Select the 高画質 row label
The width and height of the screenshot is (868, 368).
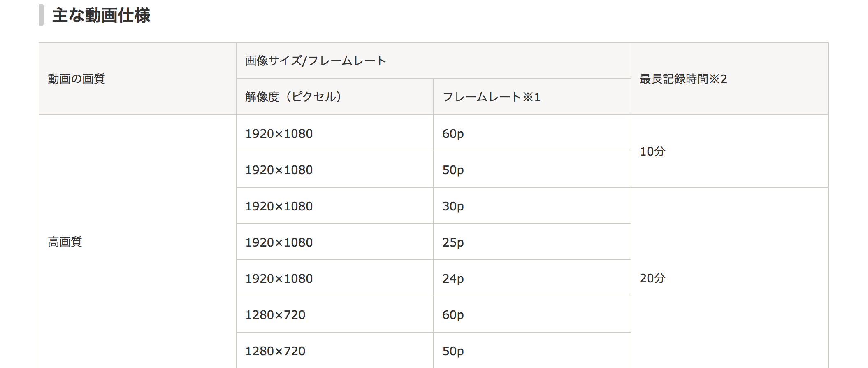pyautogui.click(x=138, y=242)
